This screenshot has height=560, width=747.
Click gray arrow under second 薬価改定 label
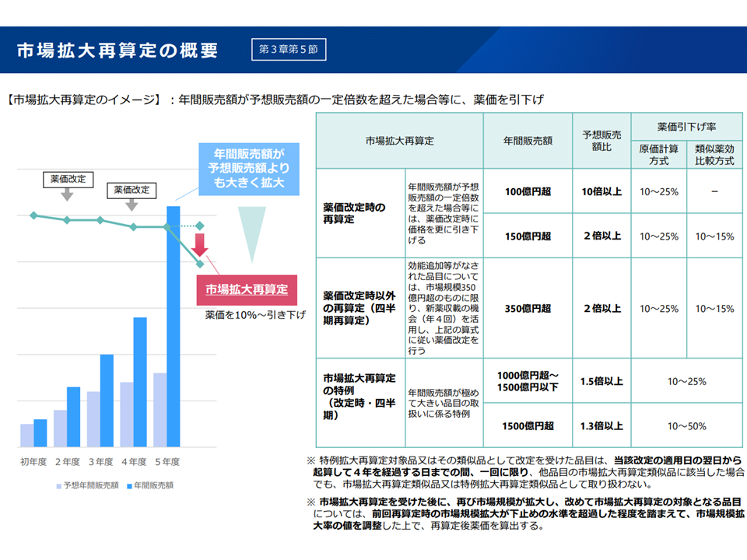point(131,205)
